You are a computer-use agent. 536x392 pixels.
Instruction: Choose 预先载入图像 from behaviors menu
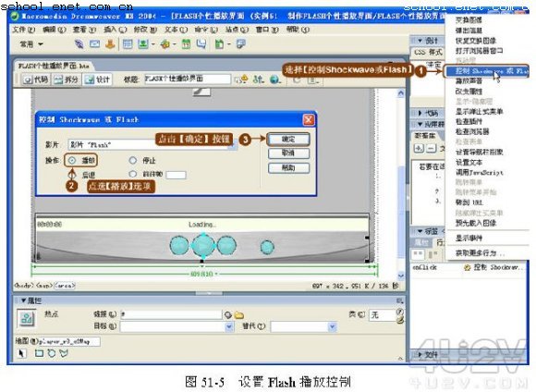(476, 223)
